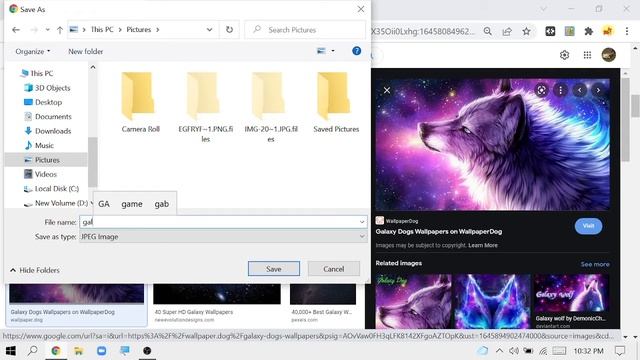Click the Cancel button

[333, 269]
